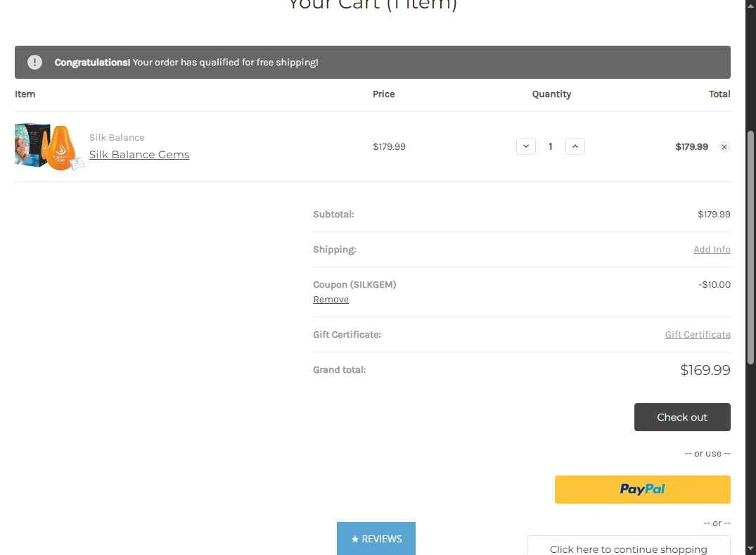Select the -$10.00 coupon discount value
The width and height of the screenshot is (756, 555).
714,284
